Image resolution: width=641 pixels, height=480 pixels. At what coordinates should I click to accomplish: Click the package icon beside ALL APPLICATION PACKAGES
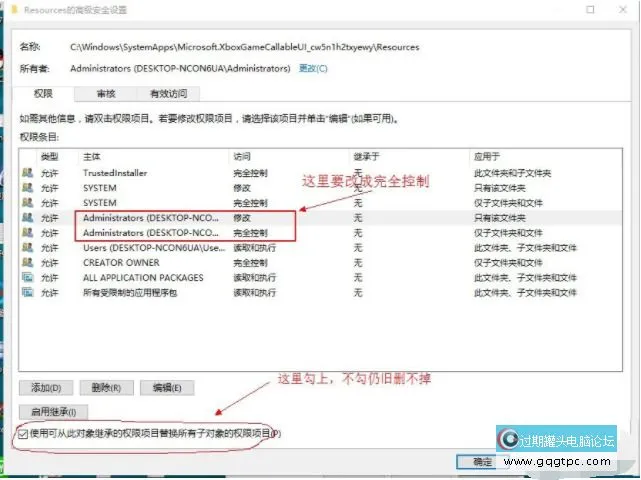click(x=27, y=278)
